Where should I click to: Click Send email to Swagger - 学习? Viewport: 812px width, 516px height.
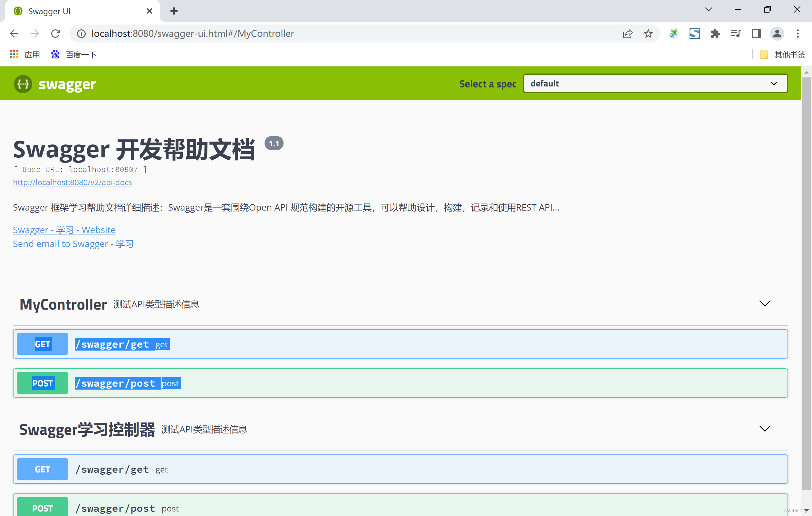(73, 244)
